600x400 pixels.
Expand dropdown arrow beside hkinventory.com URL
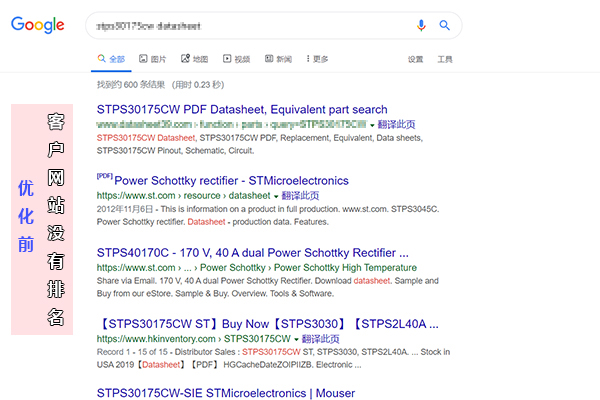pyautogui.click(x=296, y=340)
